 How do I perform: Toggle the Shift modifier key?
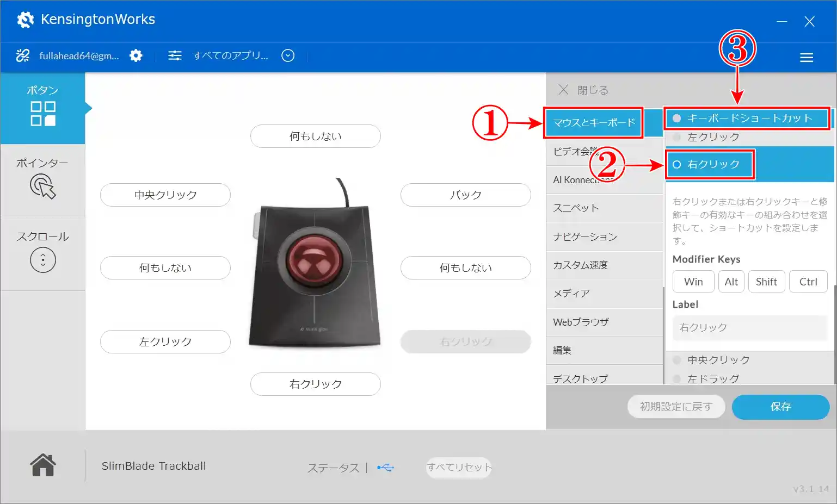(x=766, y=282)
